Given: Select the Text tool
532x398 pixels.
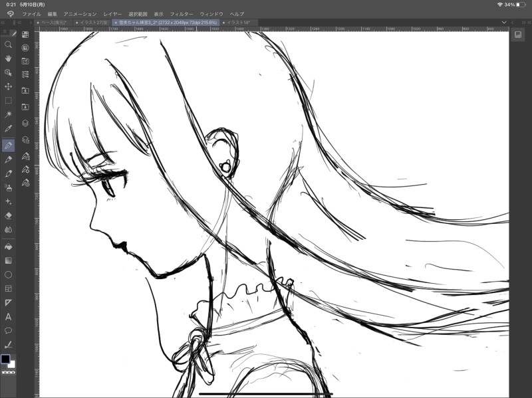Looking at the screenshot, I should pos(8,317).
